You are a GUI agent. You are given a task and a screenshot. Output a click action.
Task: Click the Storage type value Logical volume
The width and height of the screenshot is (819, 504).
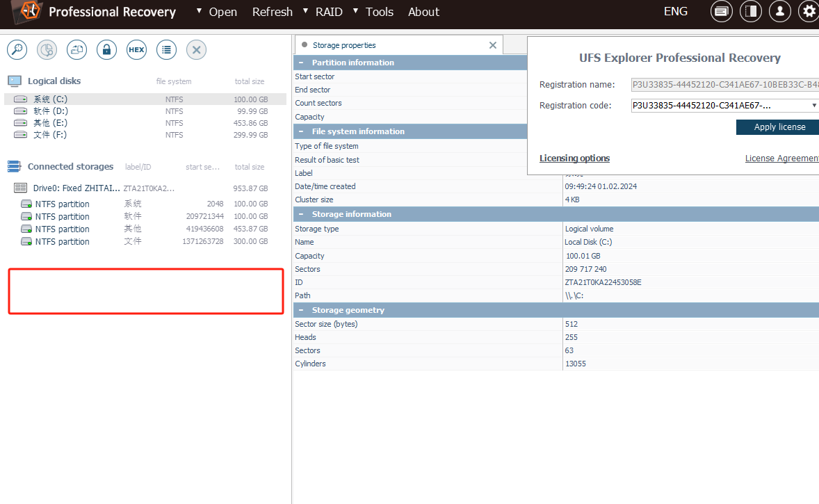[x=589, y=229]
